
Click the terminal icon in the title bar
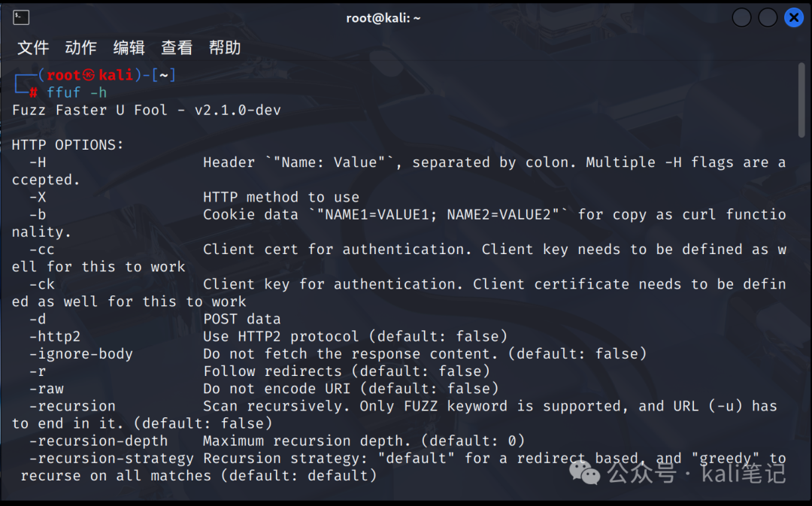pyautogui.click(x=21, y=17)
